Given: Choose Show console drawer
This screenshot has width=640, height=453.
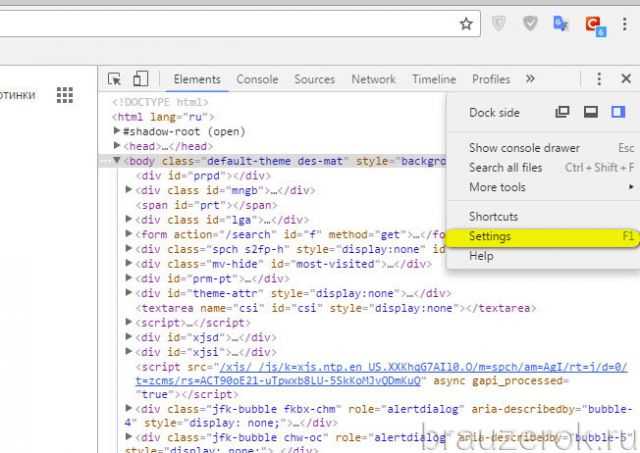Looking at the screenshot, I should (x=544, y=148).
